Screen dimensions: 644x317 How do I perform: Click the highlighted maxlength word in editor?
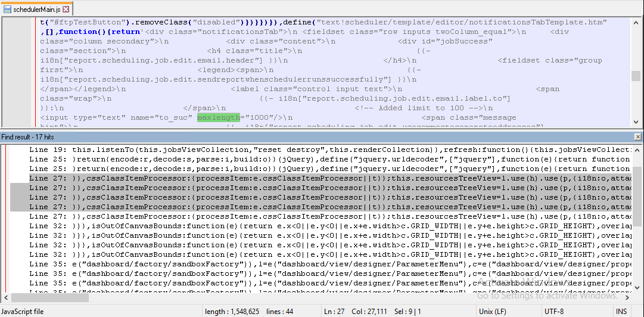coord(218,118)
